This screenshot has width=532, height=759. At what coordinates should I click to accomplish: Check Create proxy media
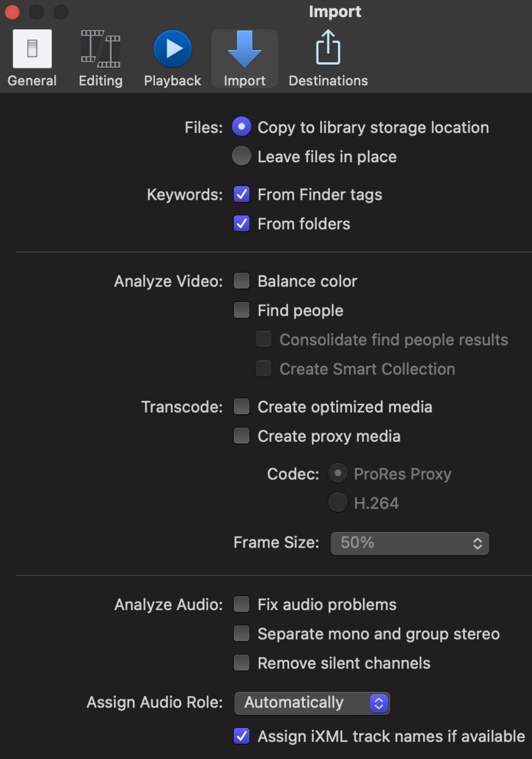click(x=242, y=436)
